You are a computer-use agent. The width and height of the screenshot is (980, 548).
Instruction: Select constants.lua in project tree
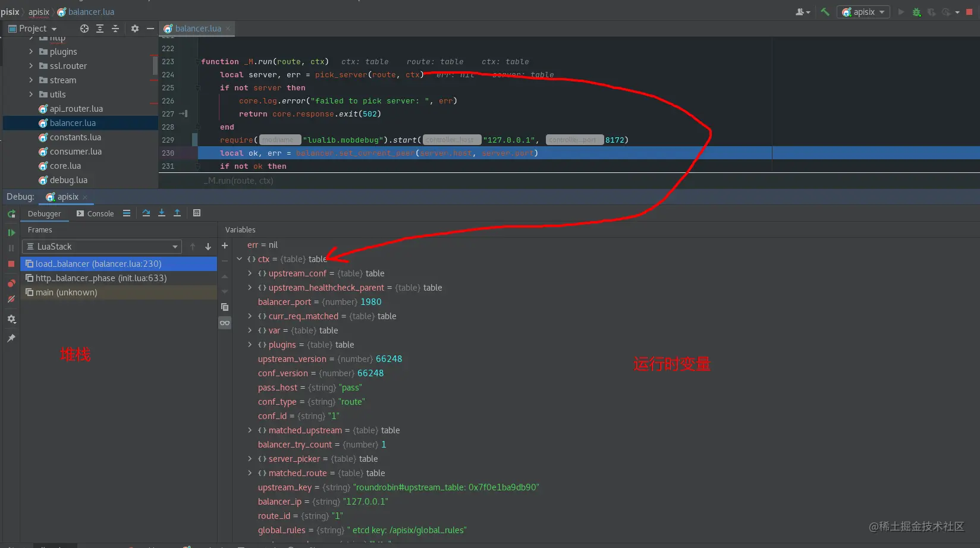[x=75, y=137]
